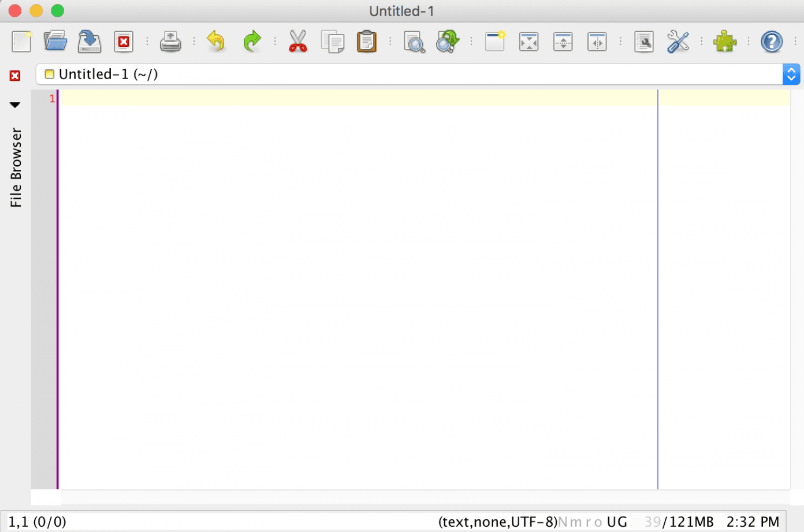This screenshot has width=804, height=532.
Task: Paste from the clipboard icon
Action: 367,41
